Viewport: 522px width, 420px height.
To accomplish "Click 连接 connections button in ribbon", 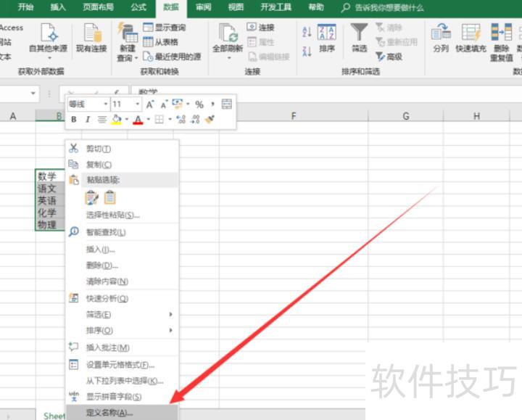I will click(x=261, y=28).
